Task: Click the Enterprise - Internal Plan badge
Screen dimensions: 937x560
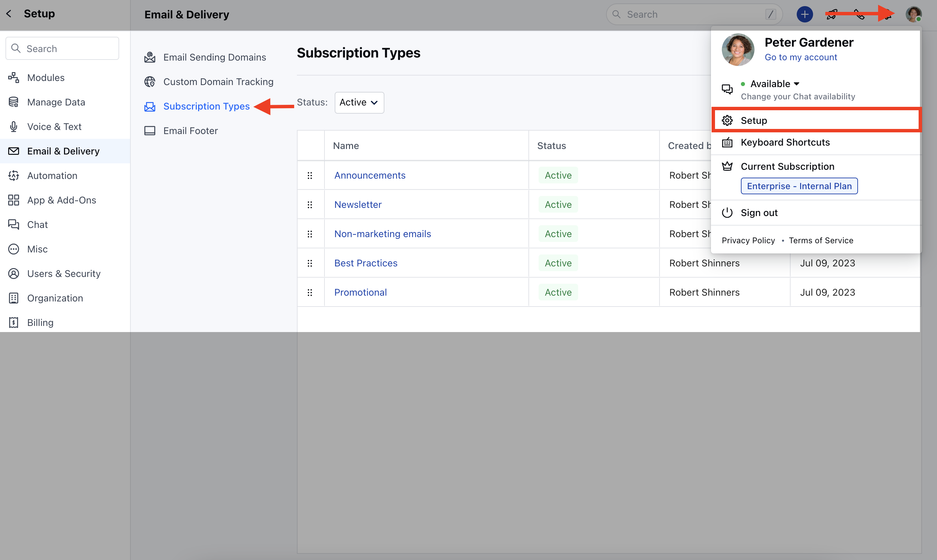Action: tap(799, 186)
